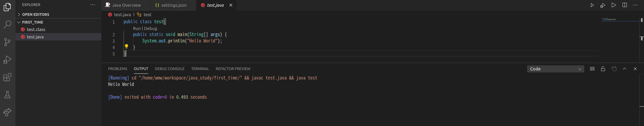Click the lightbulb quick fix icon
This screenshot has height=126, width=644.
[x=127, y=46]
